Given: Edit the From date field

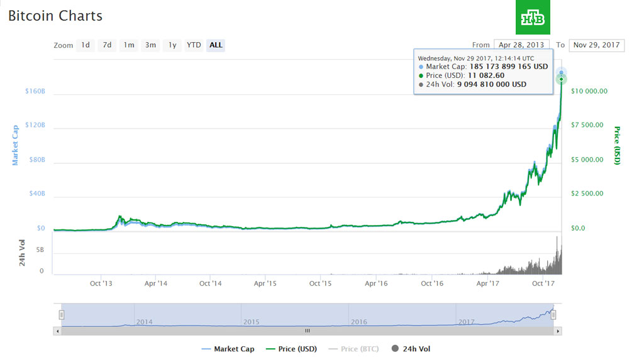Looking at the screenshot, I should [x=521, y=45].
